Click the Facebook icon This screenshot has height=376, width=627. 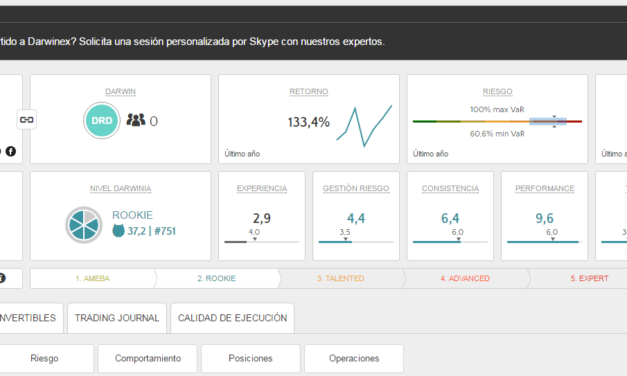11,151
